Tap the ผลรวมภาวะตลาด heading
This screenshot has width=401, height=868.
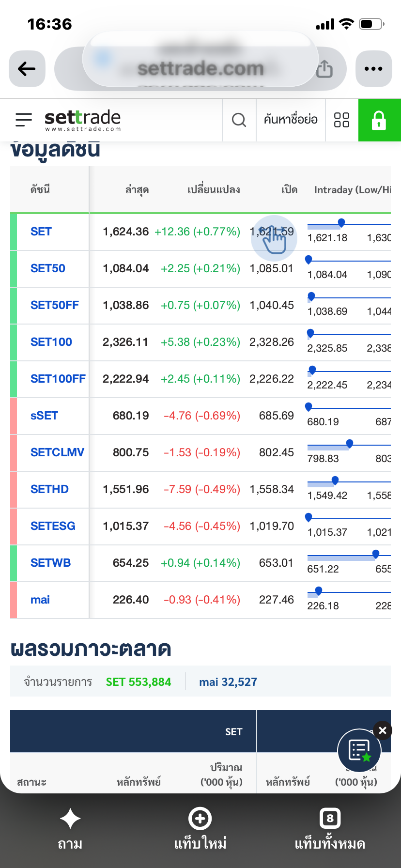click(x=91, y=649)
